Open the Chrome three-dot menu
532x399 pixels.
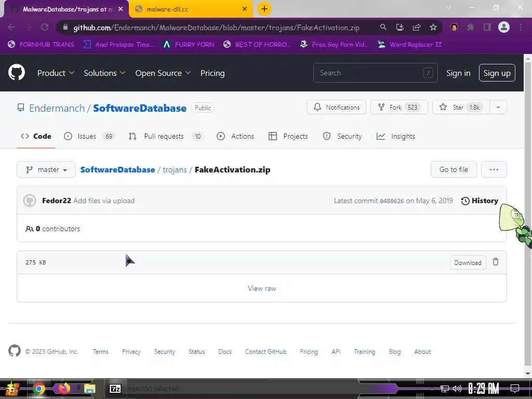[x=521, y=27]
